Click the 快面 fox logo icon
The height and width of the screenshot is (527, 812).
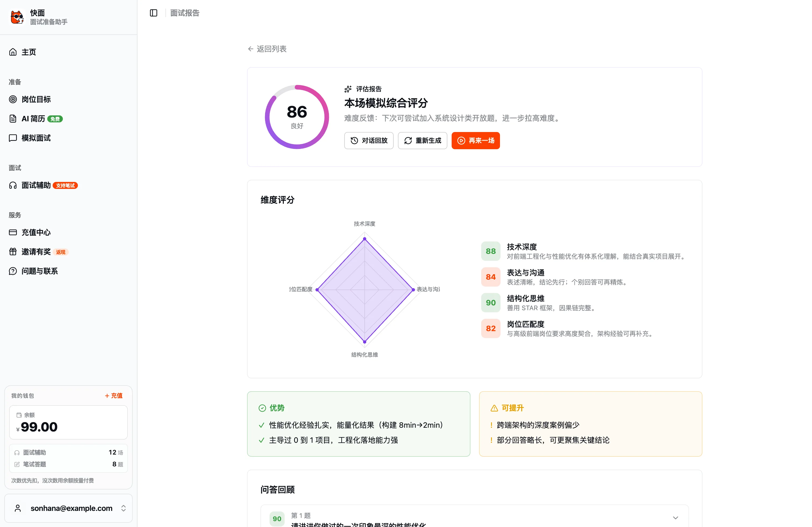click(x=17, y=17)
